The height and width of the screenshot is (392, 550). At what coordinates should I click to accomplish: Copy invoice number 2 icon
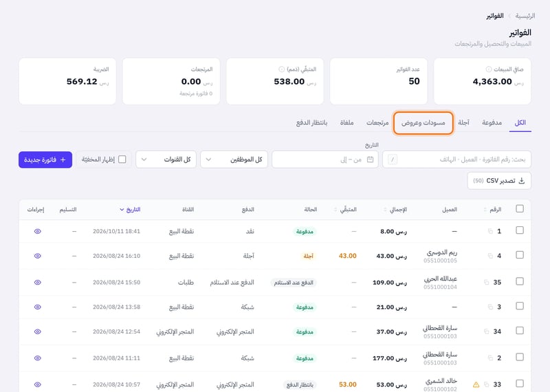pos(490,358)
